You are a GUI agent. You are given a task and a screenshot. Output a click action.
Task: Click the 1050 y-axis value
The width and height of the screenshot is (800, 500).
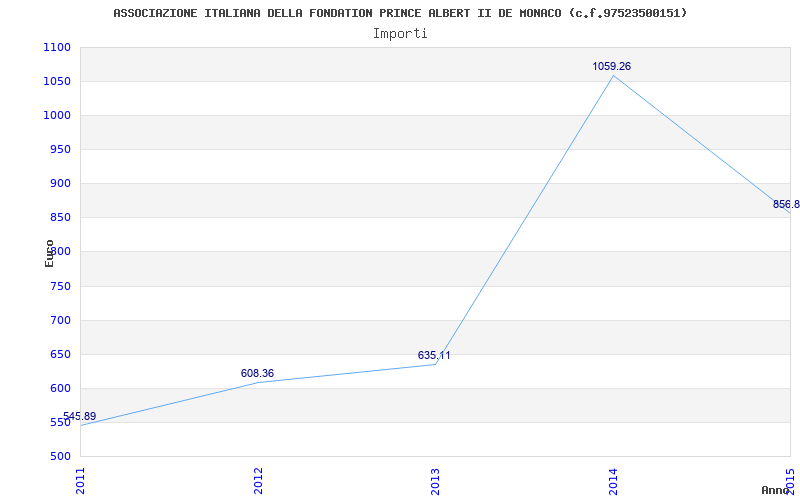57,82
